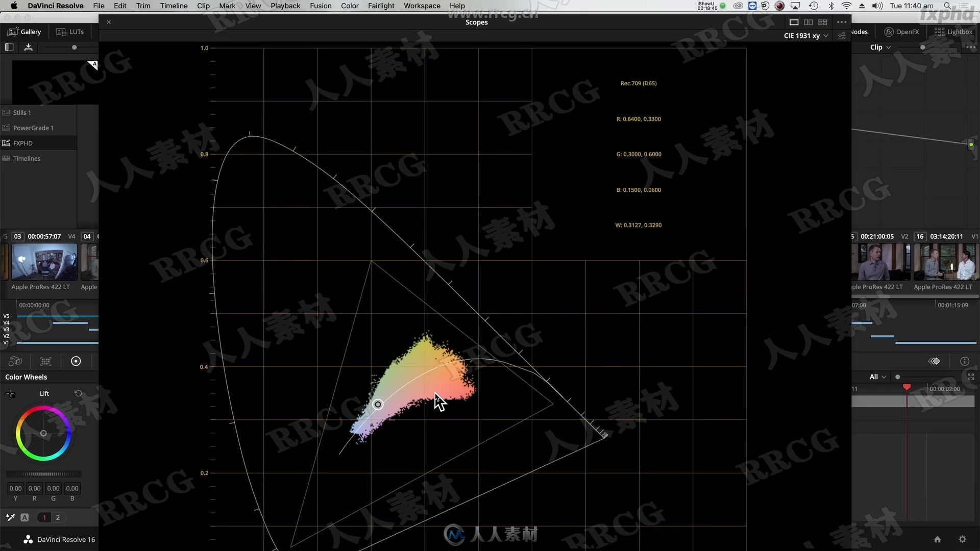Screen dimensions: 980x551
Task: Open Scopes options three-dot menu
Action: click(x=842, y=22)
